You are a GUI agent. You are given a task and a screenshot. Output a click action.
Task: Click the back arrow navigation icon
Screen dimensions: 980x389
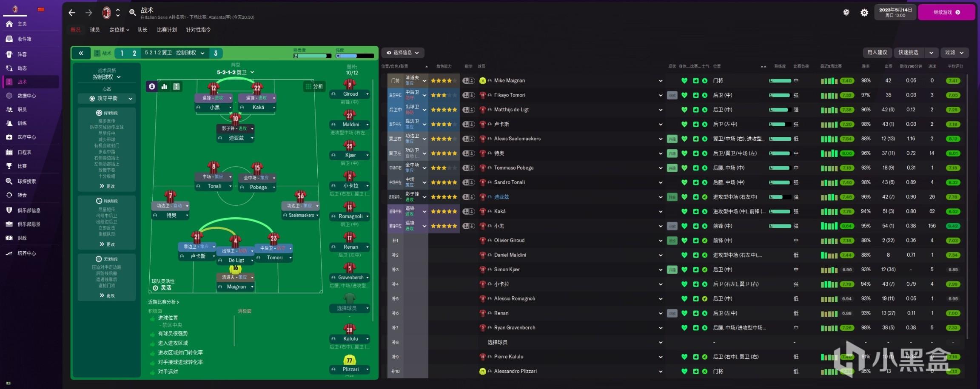72,13
